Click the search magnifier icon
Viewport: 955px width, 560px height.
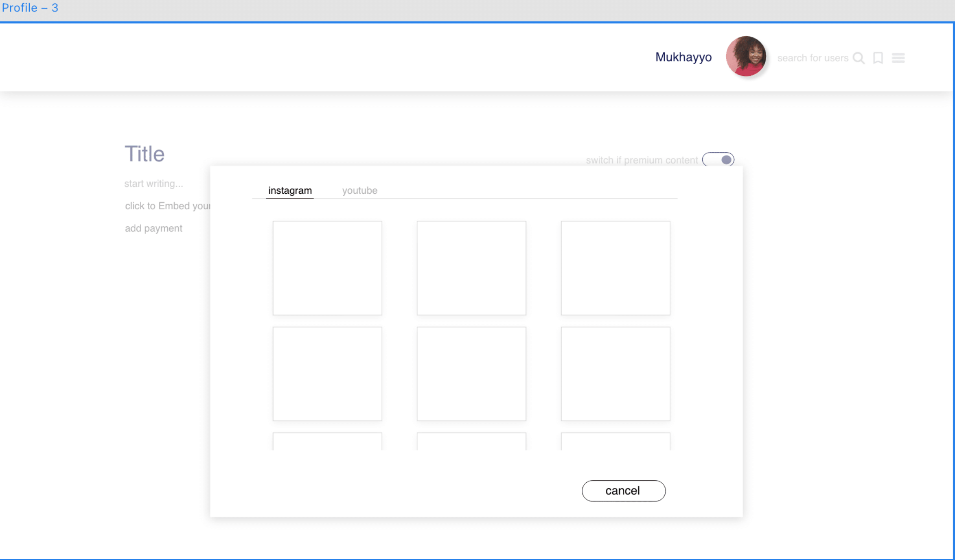[859, 58]
